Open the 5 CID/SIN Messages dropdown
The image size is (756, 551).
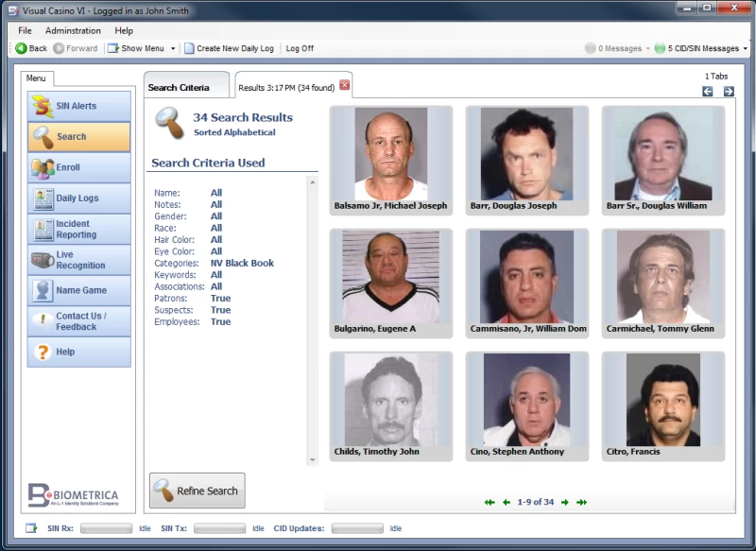click(745, 49)
